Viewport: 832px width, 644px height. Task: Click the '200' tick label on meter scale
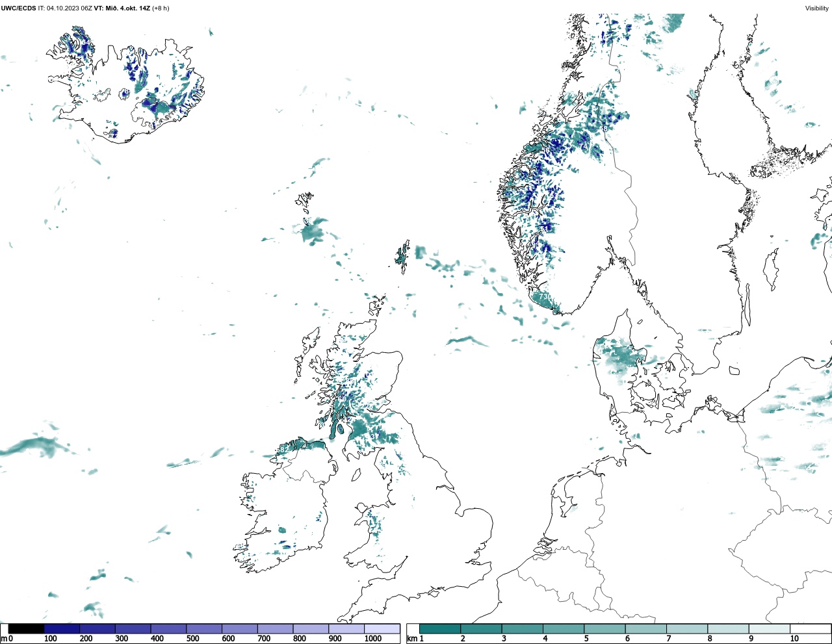tap(86, 639)
